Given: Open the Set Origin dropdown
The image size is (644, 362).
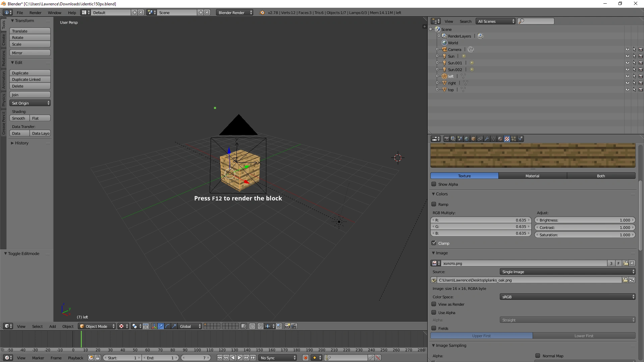Looking at the screenshot, I should tap(30, 103).
